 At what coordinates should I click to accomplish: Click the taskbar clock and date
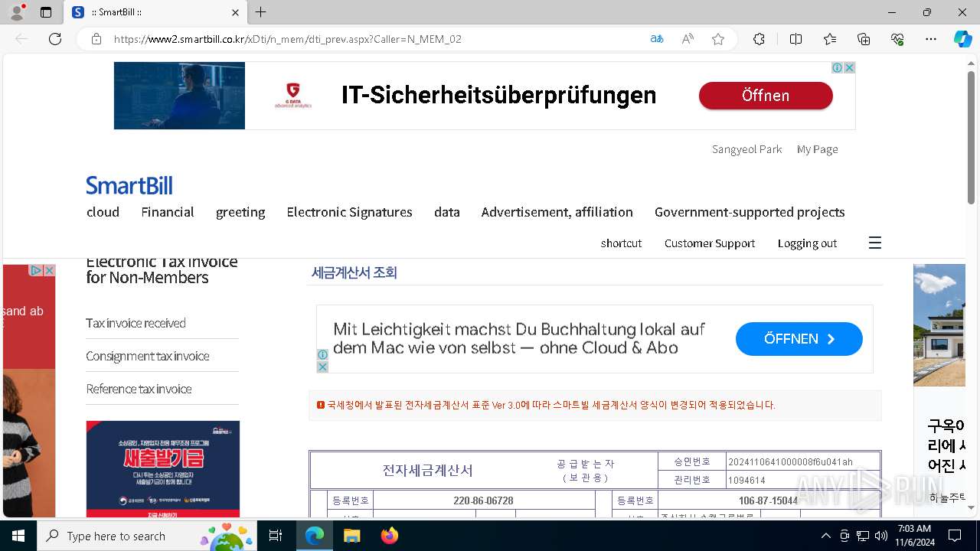[x=913, y=536]
